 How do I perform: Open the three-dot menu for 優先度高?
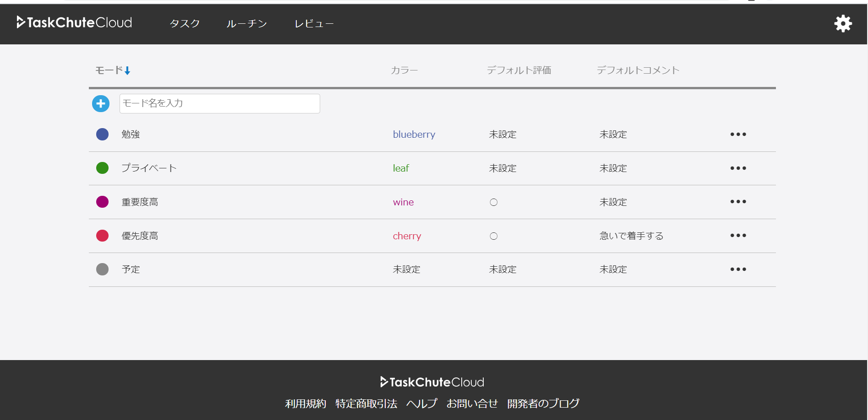click(x=738, y=236)
